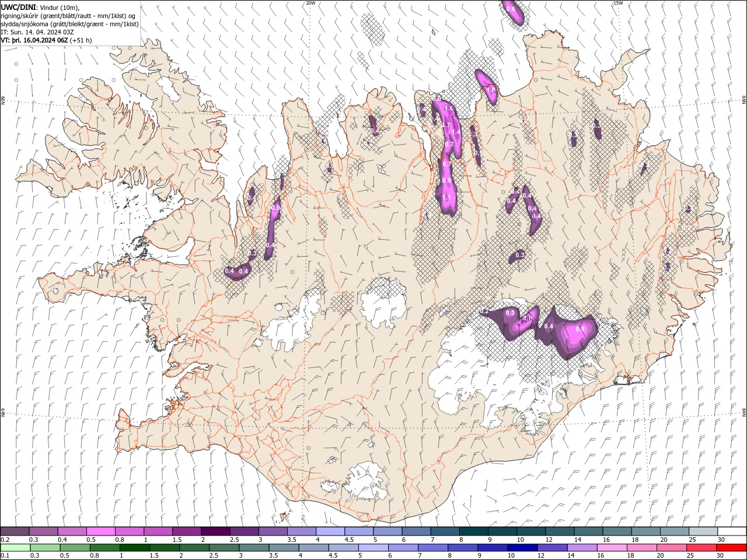Click the 1.7 snowfall value label
This screenshot has width=747, height=560.
pos(447,125)
